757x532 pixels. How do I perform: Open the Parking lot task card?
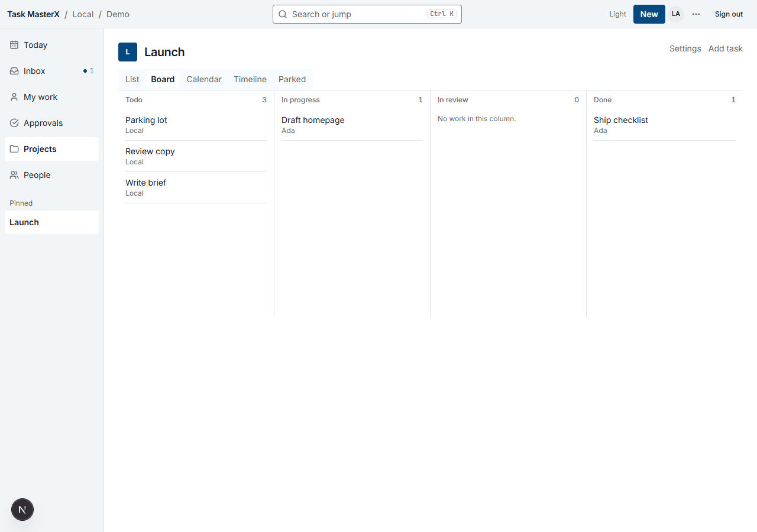click(x=196, y=125)
